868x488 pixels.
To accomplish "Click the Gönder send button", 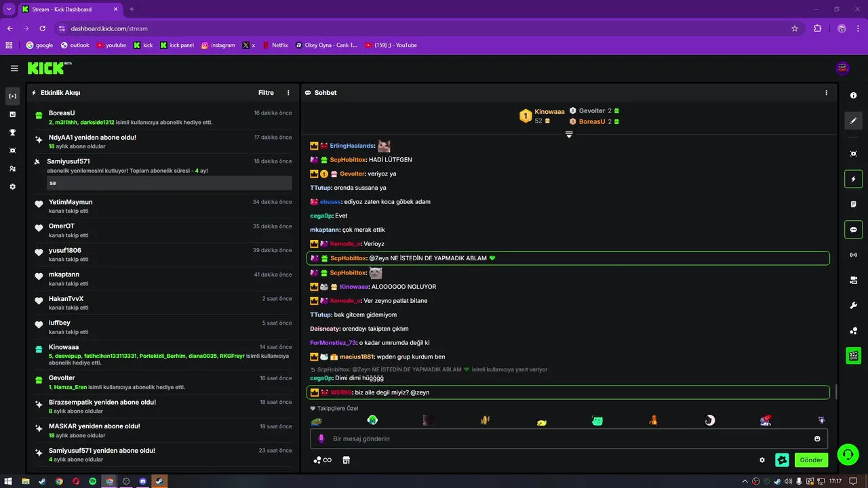I will [x=811, y=460].
